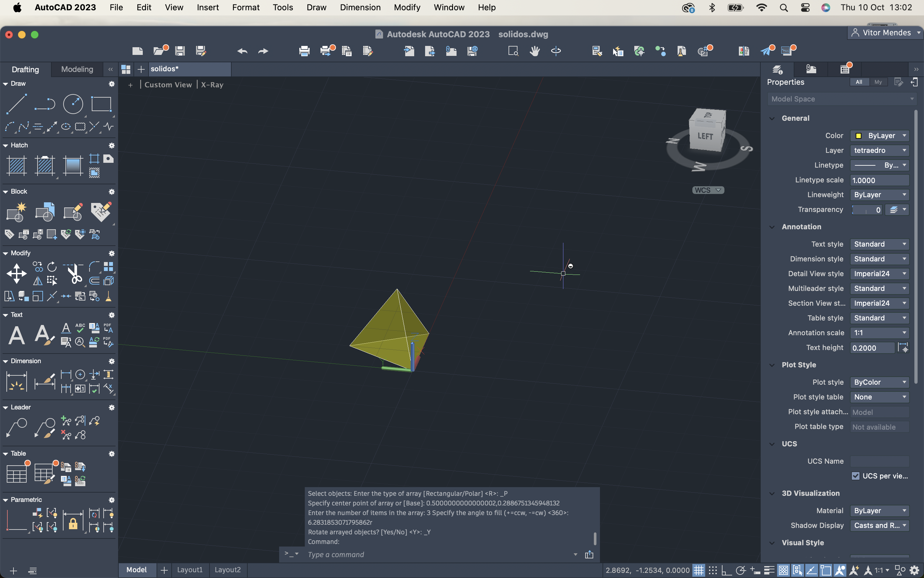Collapse the General properties section

click(772, 118)
